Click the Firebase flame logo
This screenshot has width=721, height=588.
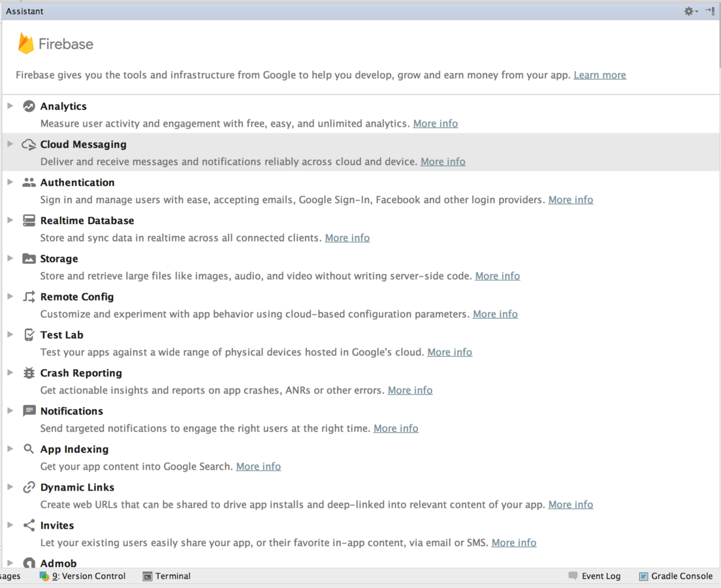[x=25, y=43]
